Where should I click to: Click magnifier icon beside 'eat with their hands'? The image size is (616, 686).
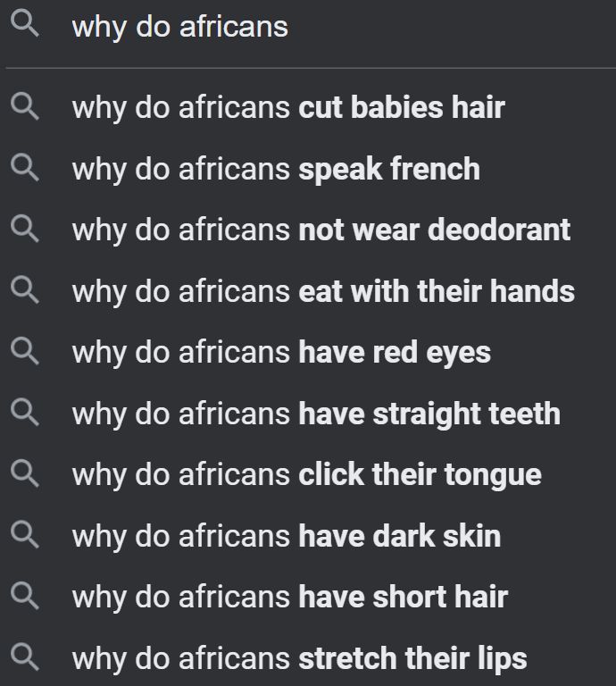(25, 290)
